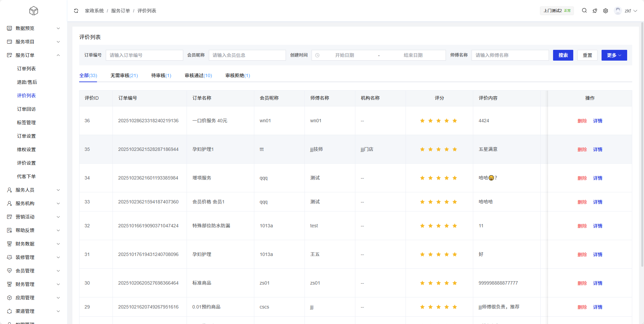This screenshot has width=644, height=324.
Task: Click the cube logo at top left
Action: pyautogui.click(x=34, y=11)
